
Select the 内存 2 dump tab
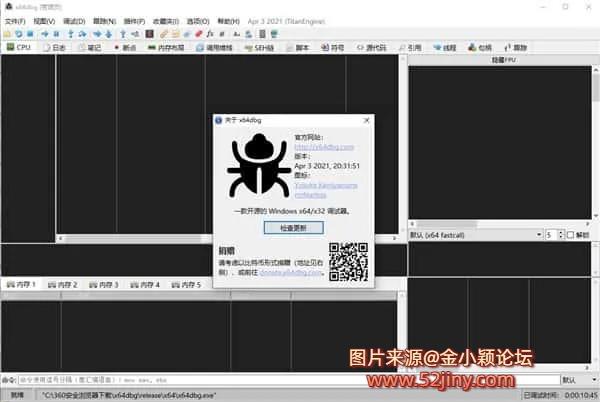click(63, 285)
